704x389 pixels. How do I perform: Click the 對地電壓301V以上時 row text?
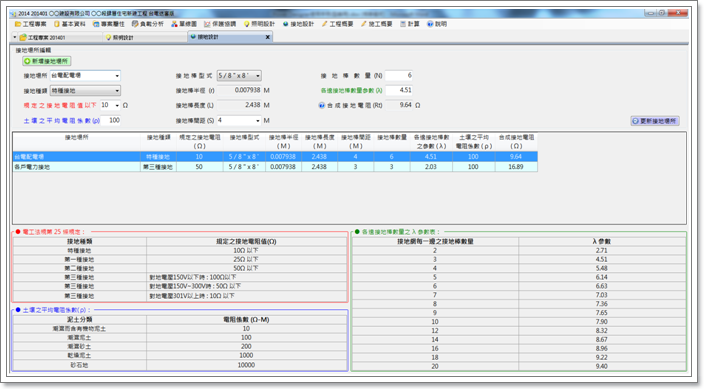coord(192,296)
